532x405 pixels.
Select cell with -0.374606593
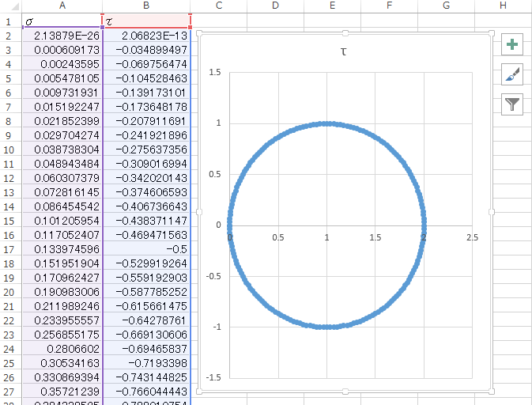pos(146,192)
